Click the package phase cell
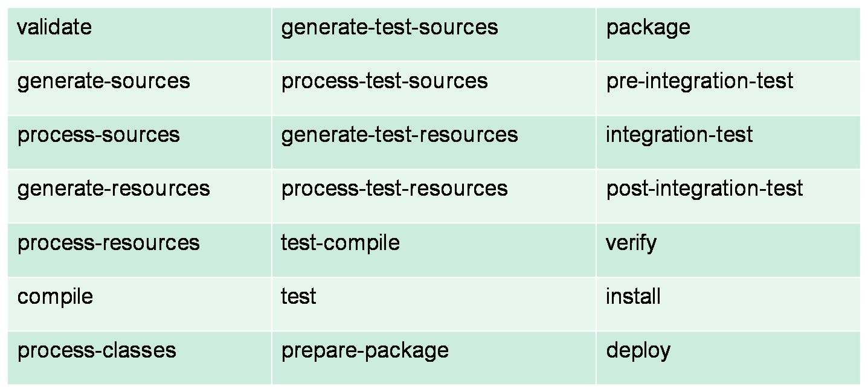This screenshot has height=392, width=868. point(648,27)
